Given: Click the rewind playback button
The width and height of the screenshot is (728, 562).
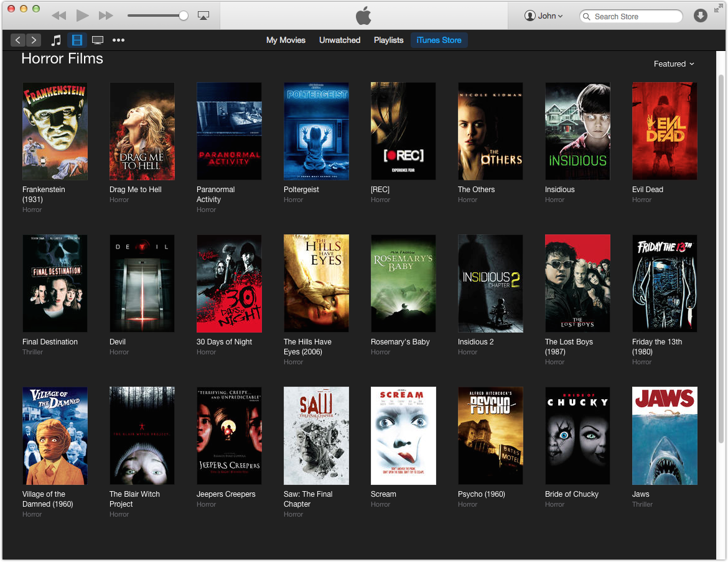Looking at the screenshot, I should 59,16.
